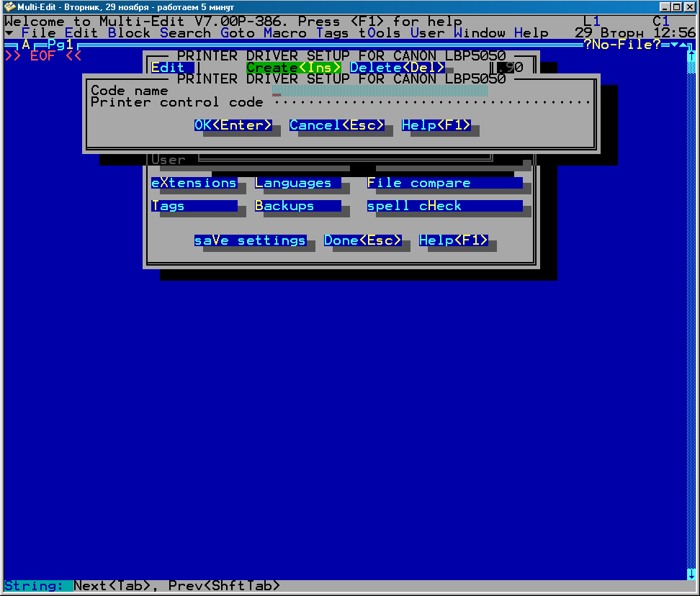Open the Goto menu
This screenshot has width=700, height=596.
[238, 33]
